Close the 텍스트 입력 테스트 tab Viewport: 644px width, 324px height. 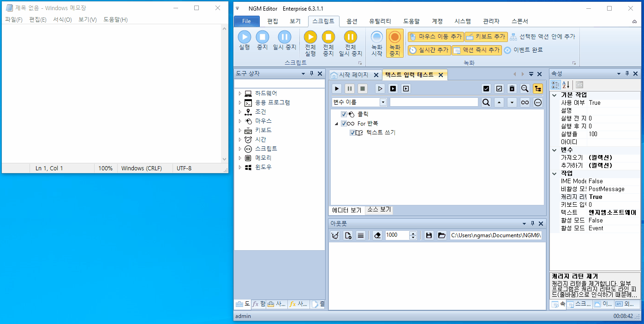click(441, 75)
